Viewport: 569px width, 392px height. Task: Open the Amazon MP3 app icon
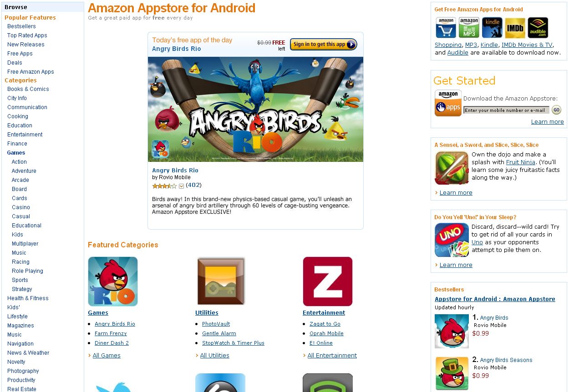[x=469, y=28]
